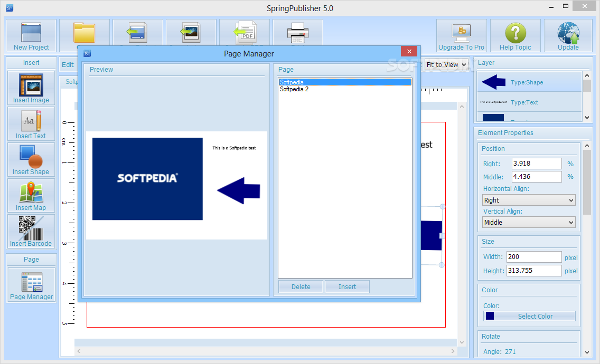
Task: Click the Insert page button
Action: [347, 287]
